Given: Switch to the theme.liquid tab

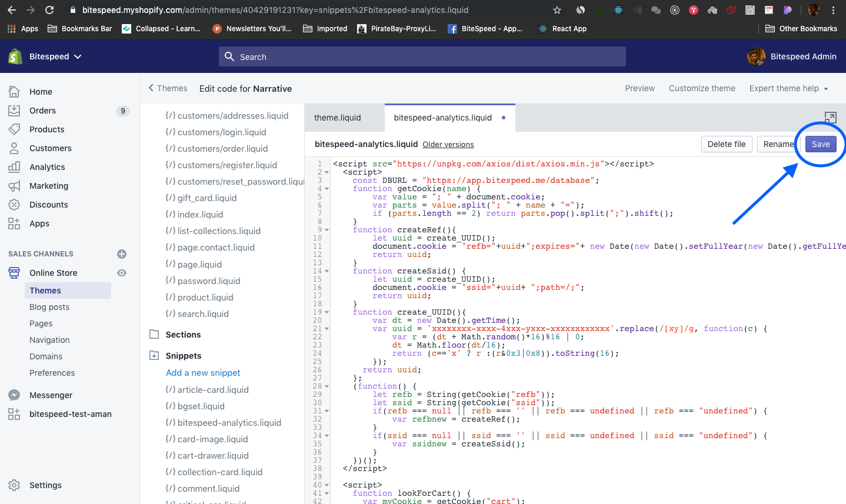Looking at the screenshot, I should 338,118.
